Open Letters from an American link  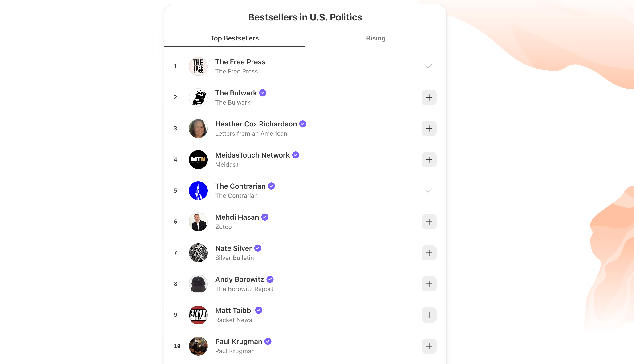click(251, 134)
